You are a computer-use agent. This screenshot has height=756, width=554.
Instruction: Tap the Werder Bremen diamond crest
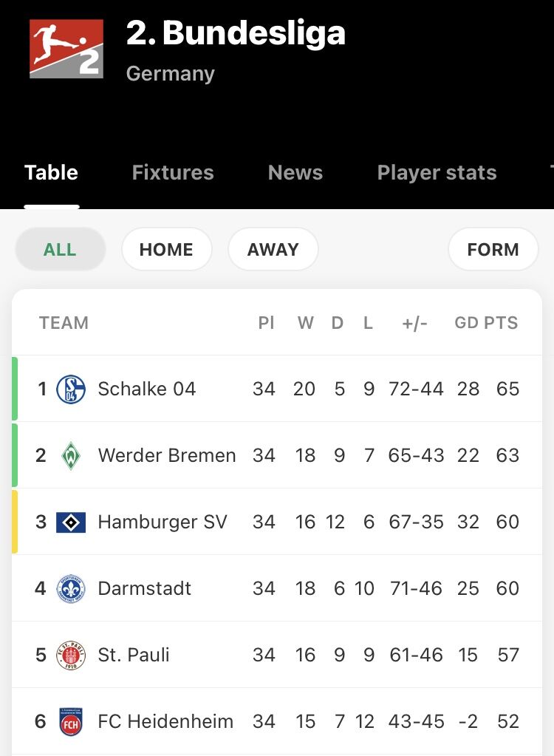(x=71, y=456)
